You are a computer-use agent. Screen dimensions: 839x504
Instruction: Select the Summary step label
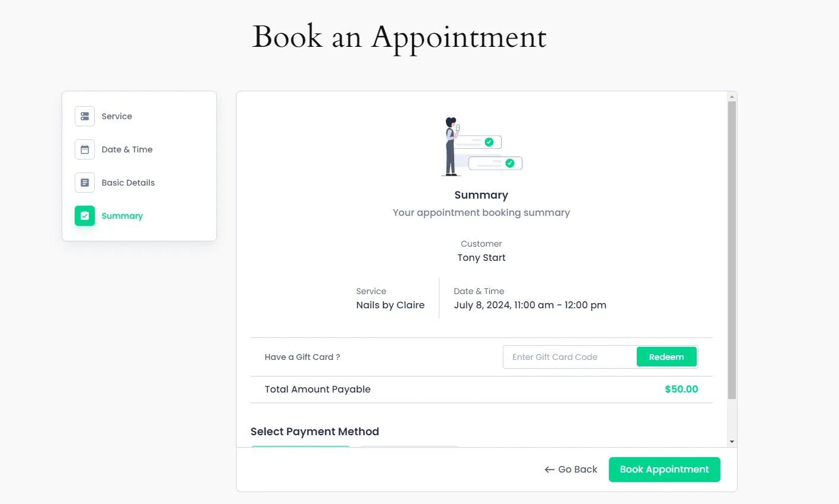click(x=122, y=216)
